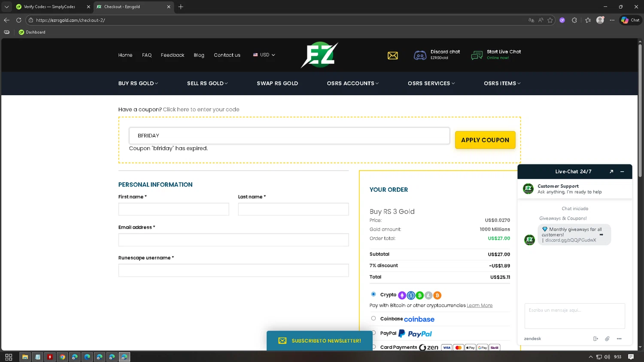Open the browser tab search dropdown
This screenshot has height=362, width=644.
tap(6, 7)
